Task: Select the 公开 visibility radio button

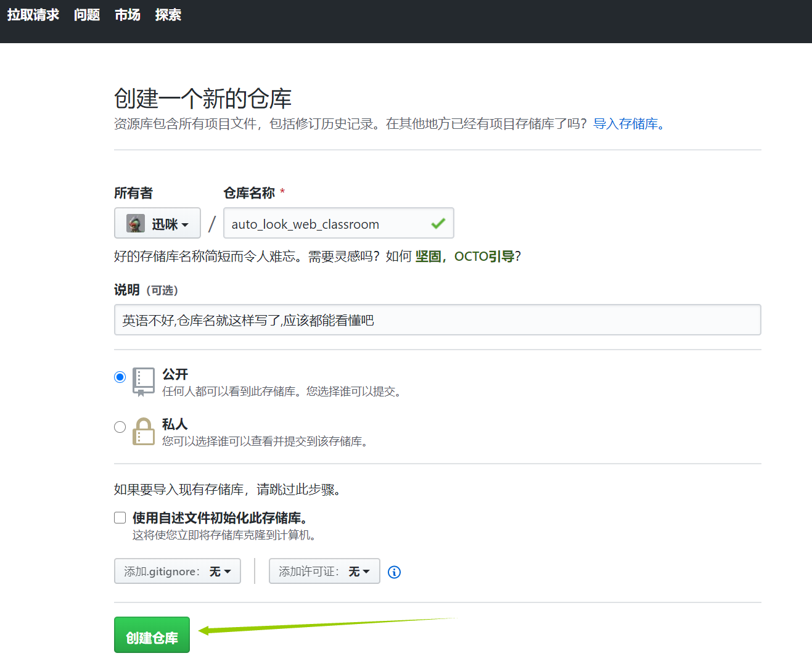Action: point(120,376)
